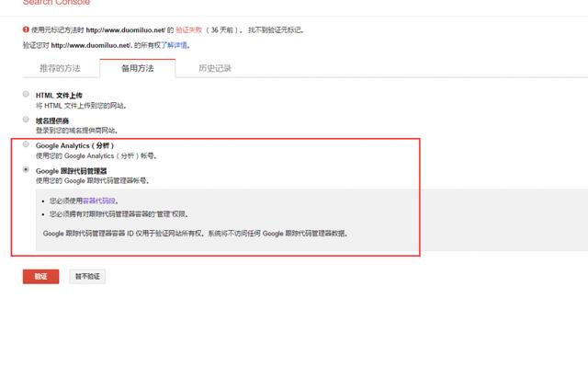Switch to the 推荐的方法 tab
This screenshot has height=390, width=588.
pos(60,68)
